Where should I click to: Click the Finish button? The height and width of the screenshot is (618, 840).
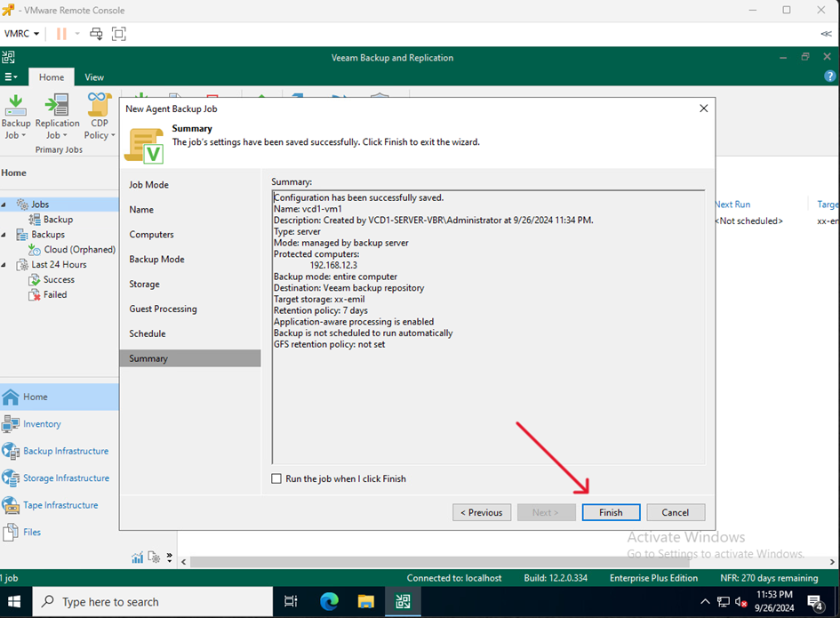[611, 512]
